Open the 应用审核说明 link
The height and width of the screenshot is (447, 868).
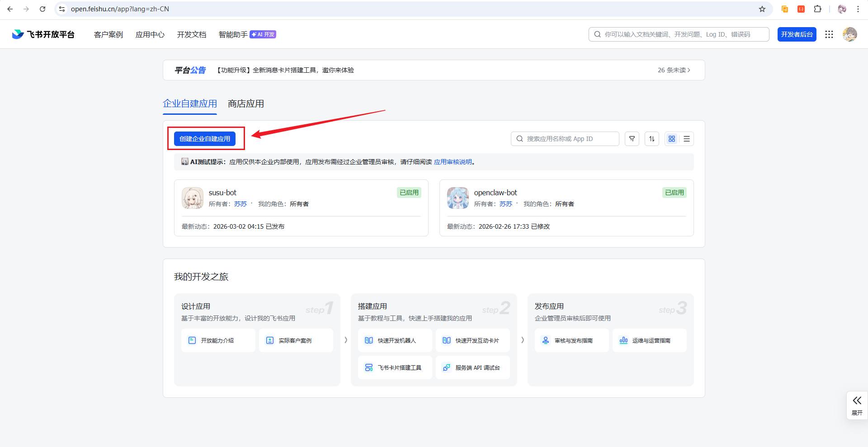453,162
